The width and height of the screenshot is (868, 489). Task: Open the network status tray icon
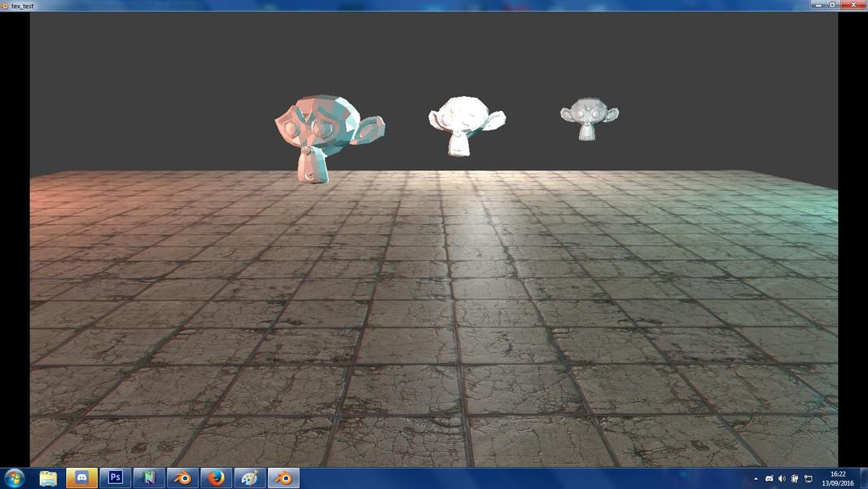pyautogui.click(x=809, y=479)
